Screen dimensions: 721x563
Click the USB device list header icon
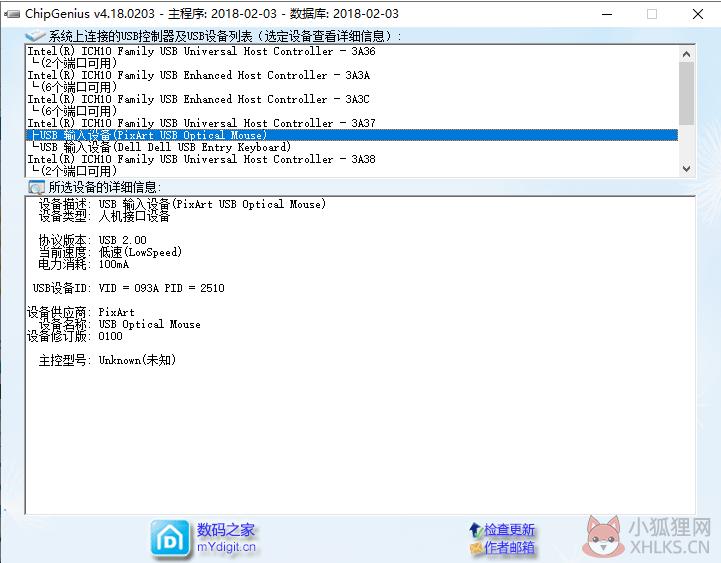(35, 35)
